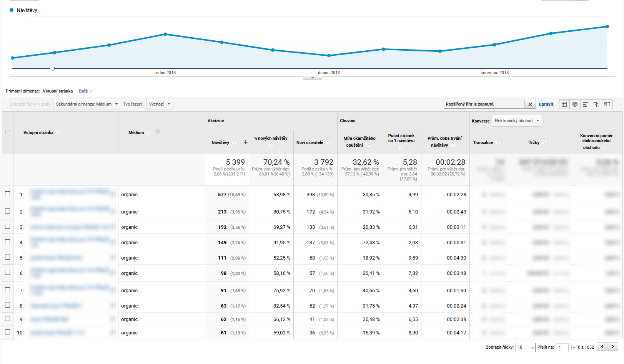Tick the checkbox for row 1 (577 visits)

7,194
